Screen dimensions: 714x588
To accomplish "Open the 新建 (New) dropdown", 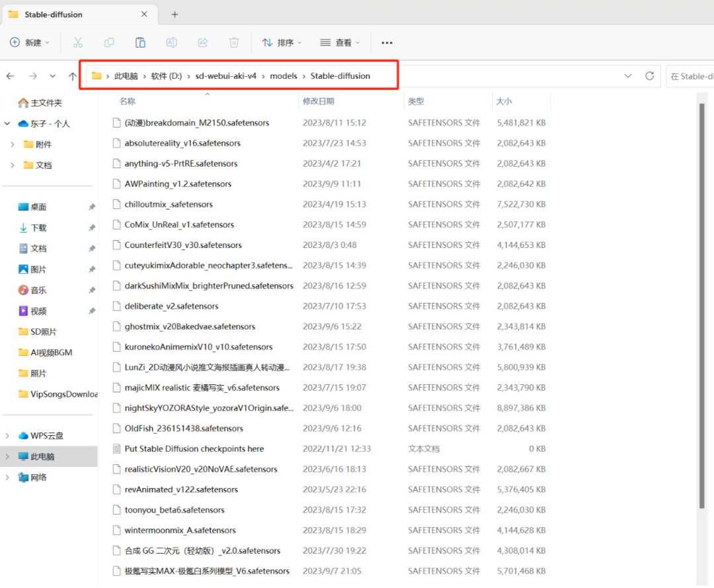I will point(30,43).
